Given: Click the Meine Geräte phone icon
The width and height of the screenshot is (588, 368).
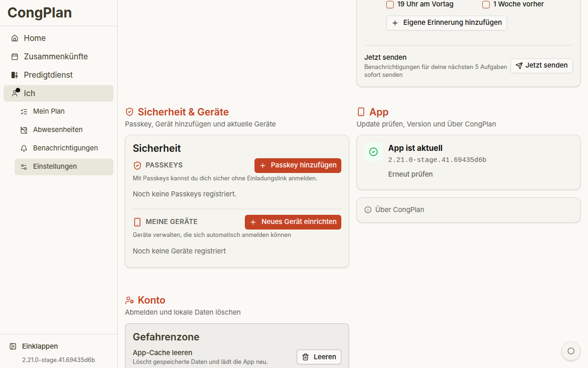Looking at the screenshot, I should [x=137, y=222].
